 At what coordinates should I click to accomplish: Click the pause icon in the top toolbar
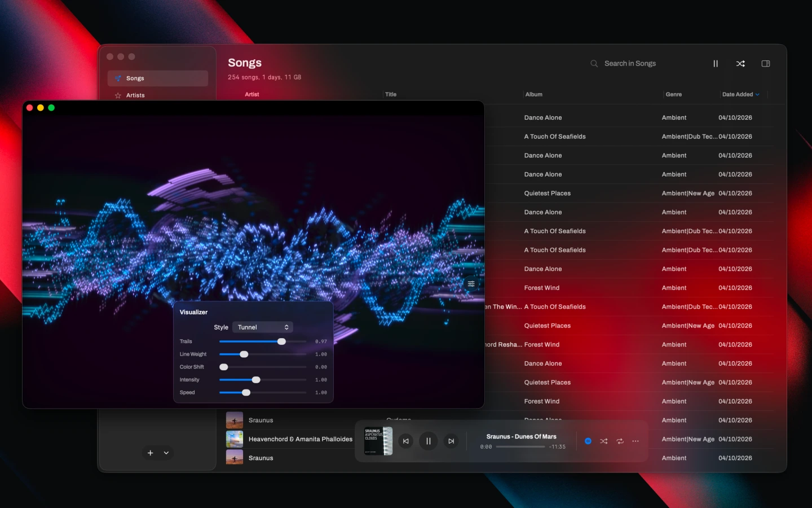pos(716,64)
